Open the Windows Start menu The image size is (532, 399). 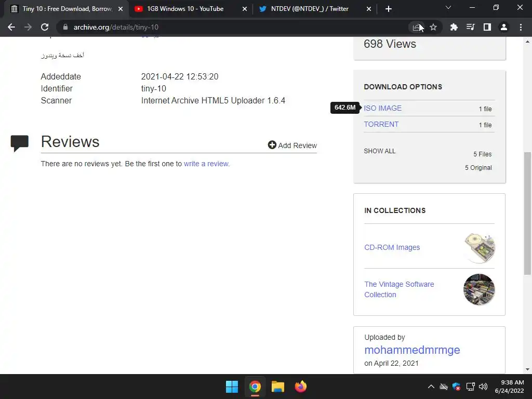pyautogui.click(x=232, y=387)
